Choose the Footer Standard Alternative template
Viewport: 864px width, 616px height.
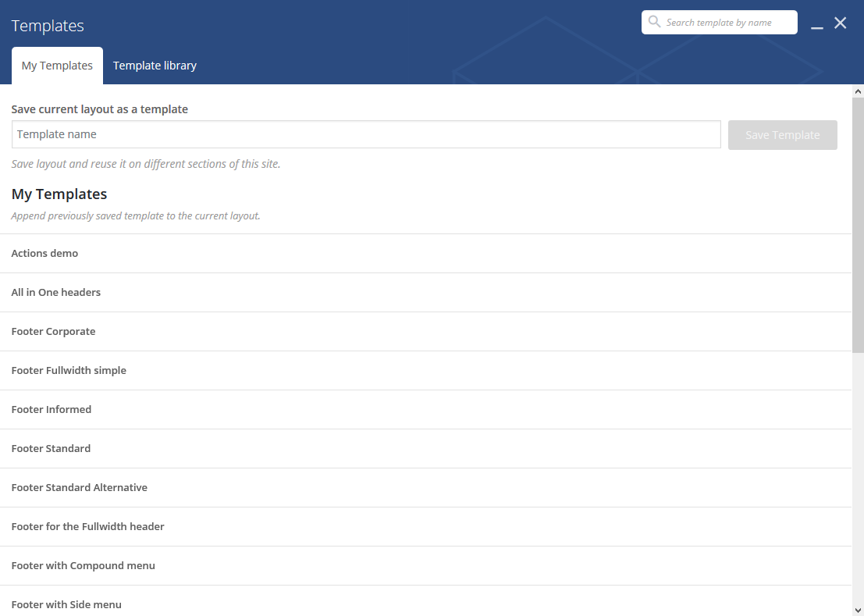tap(425, 488)
